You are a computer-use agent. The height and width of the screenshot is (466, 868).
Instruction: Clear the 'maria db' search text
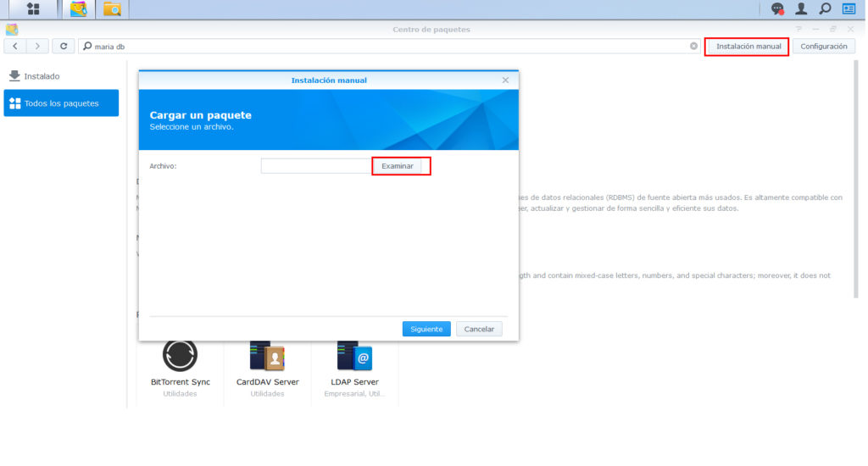pyautogui.click(x=693, y=47)
